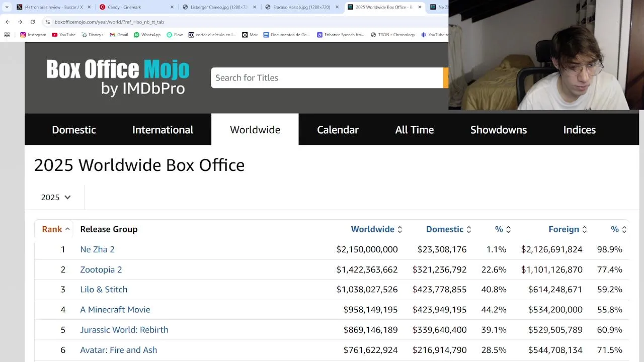This screenshot has width=644, height=362.
Task: Open the Jurassic World: Rebirth link
Action: click(x=124, y=330)
